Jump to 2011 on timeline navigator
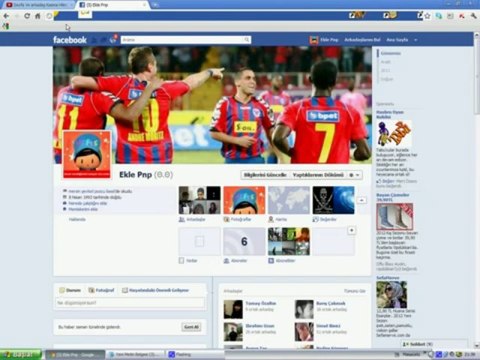The image size is (480, 360). tap(385, 70)
